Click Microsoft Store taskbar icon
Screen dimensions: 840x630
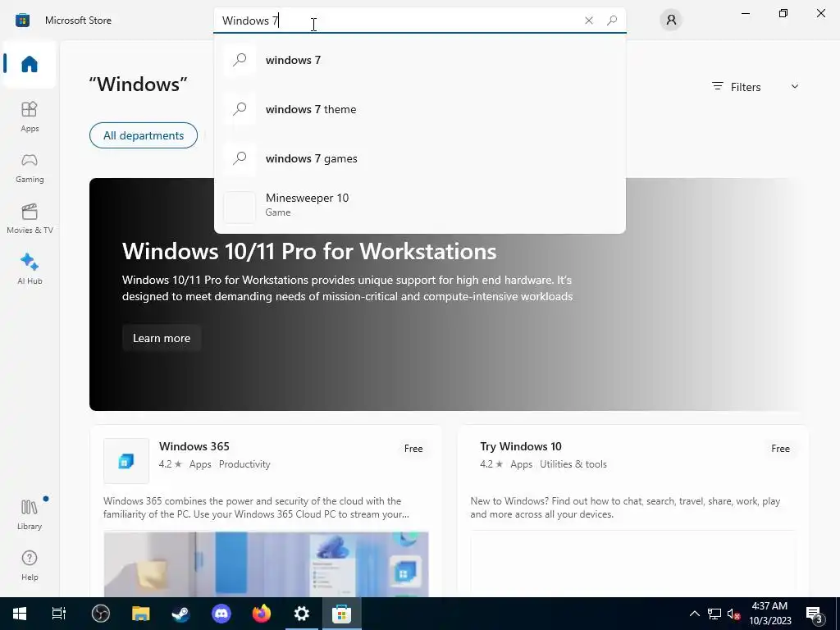coord(342,614)
